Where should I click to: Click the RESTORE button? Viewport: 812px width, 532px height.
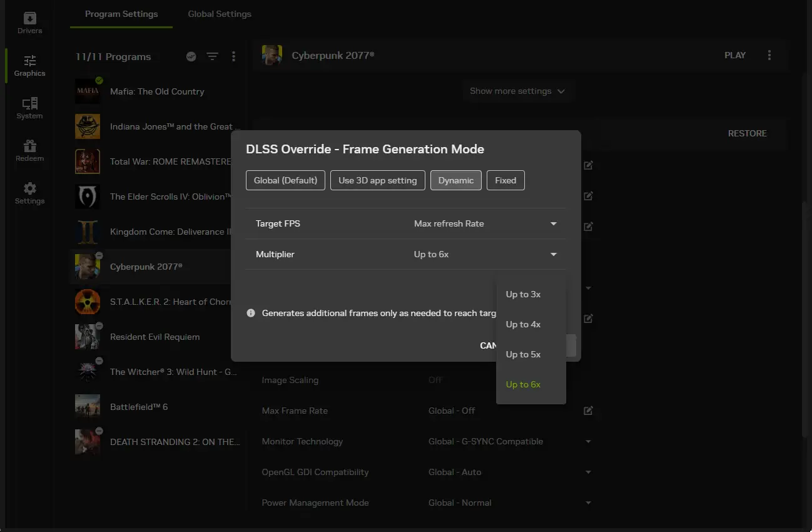[748, 133]
